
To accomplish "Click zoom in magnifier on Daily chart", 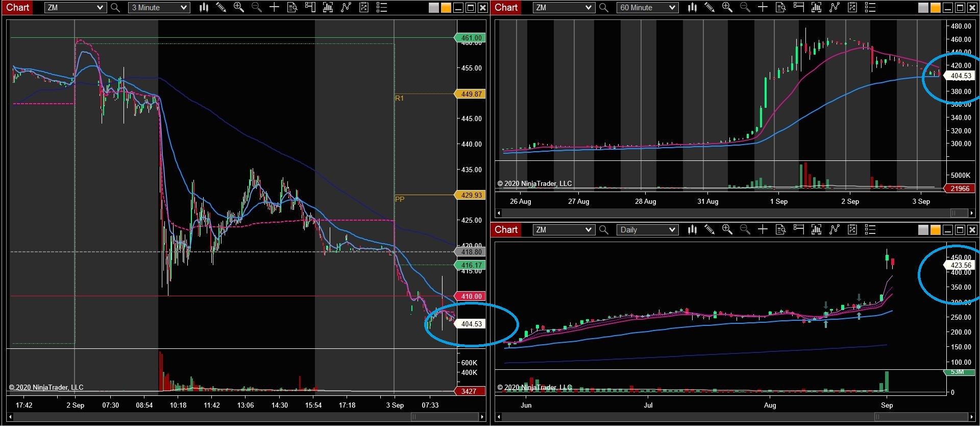I will click(x=727, y=229).
